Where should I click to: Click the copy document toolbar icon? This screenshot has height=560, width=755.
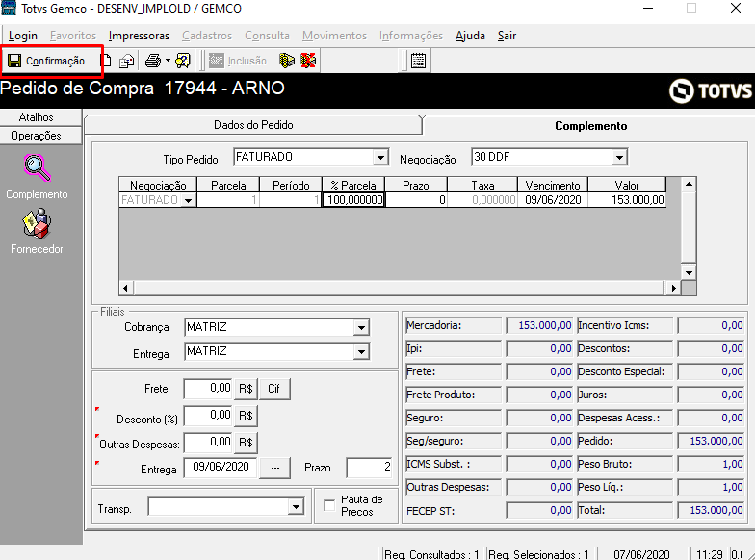[x=127, y=61]
